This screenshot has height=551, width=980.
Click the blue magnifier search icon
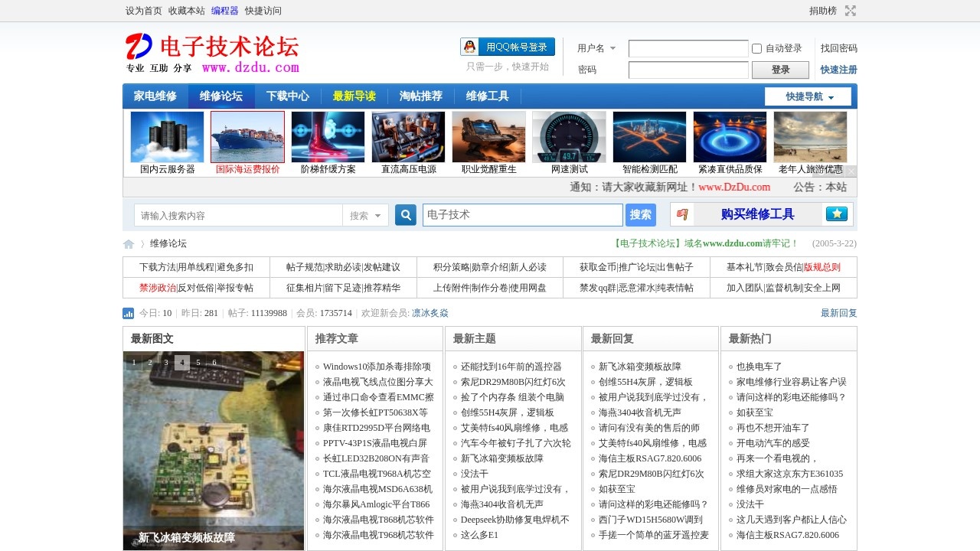[x=406, y=215]
